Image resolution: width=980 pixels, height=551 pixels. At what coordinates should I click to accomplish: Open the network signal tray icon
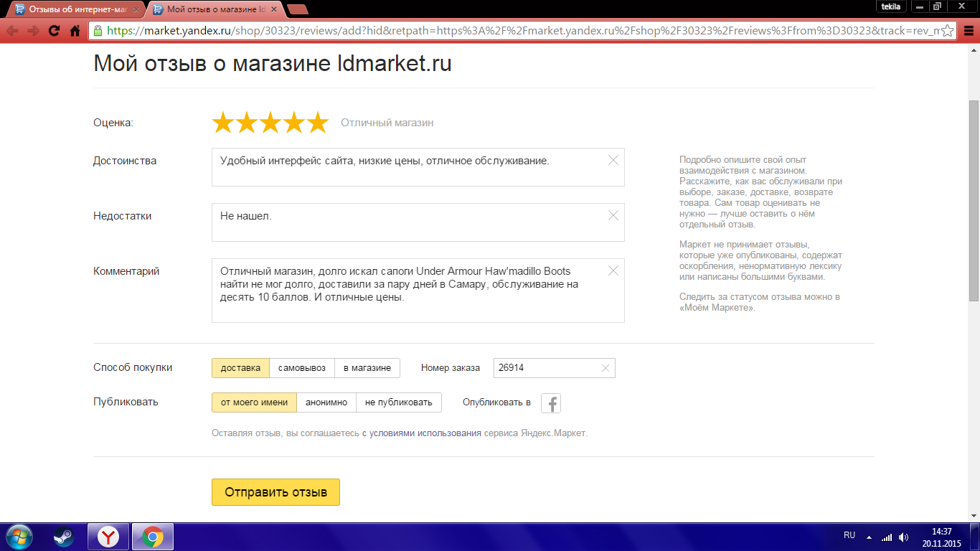click(887, 537)
